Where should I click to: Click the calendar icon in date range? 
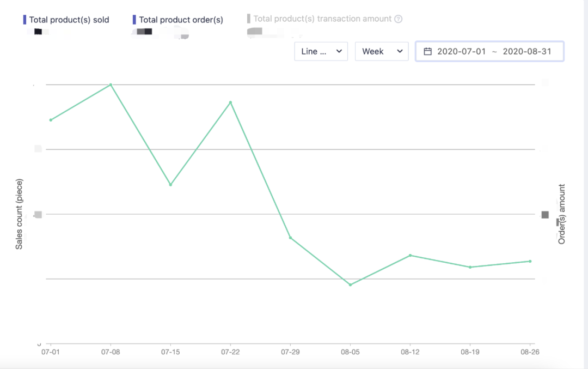(x=428, y=51)
